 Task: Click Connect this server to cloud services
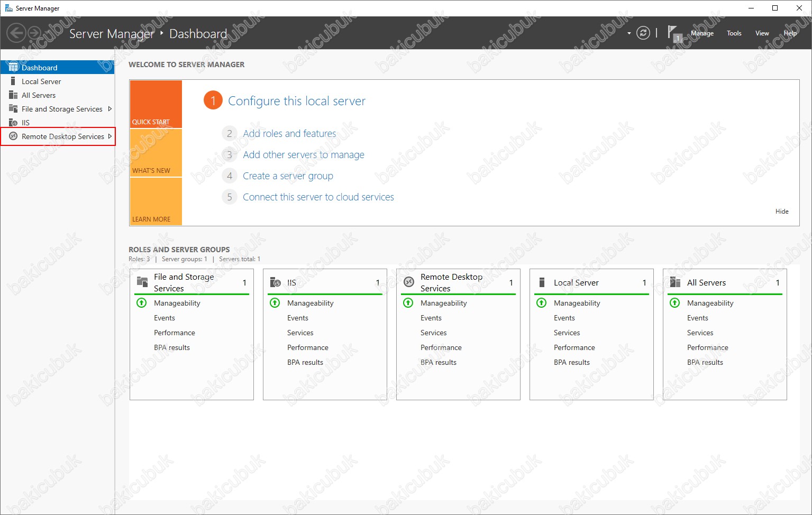pos(318,197)
